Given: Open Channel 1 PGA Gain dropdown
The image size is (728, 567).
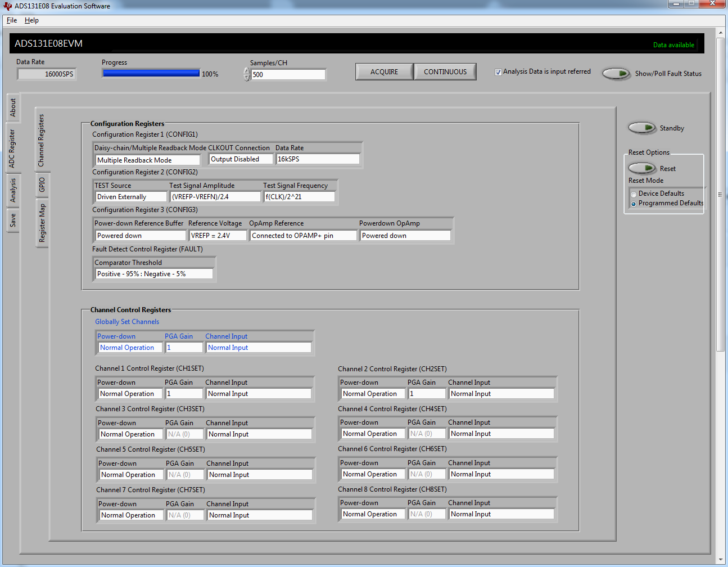Looking at the screenshot, I should pos(184,394).
